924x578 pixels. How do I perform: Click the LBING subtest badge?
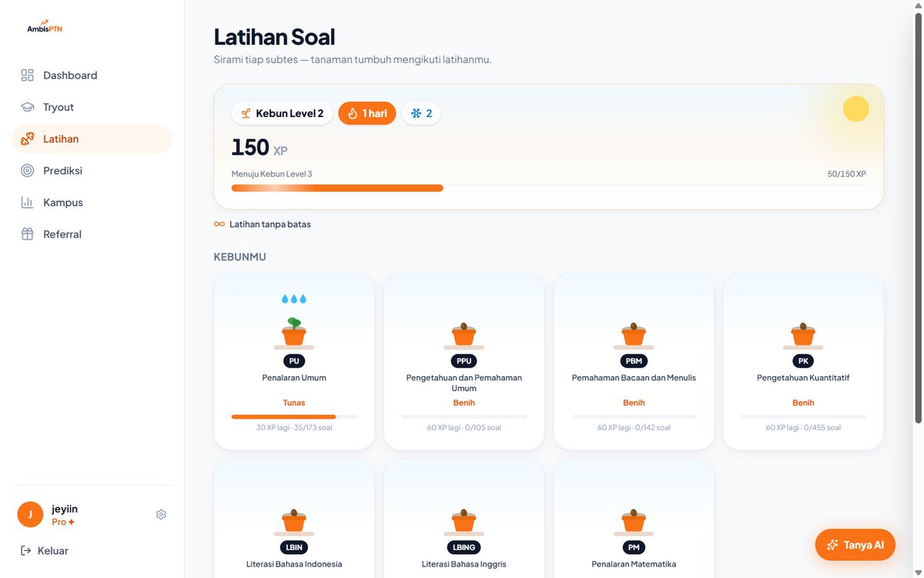coord(464,547)
